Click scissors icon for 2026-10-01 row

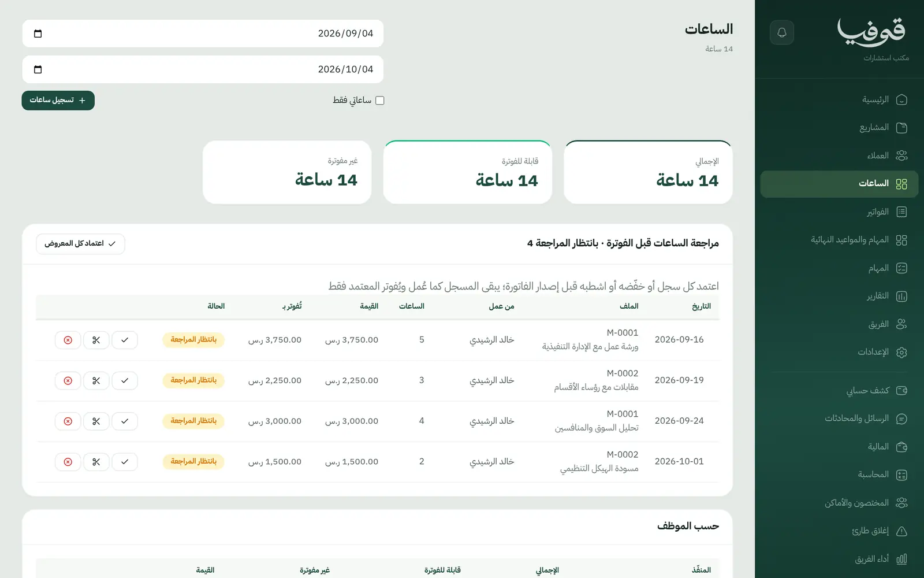point(96,461)
